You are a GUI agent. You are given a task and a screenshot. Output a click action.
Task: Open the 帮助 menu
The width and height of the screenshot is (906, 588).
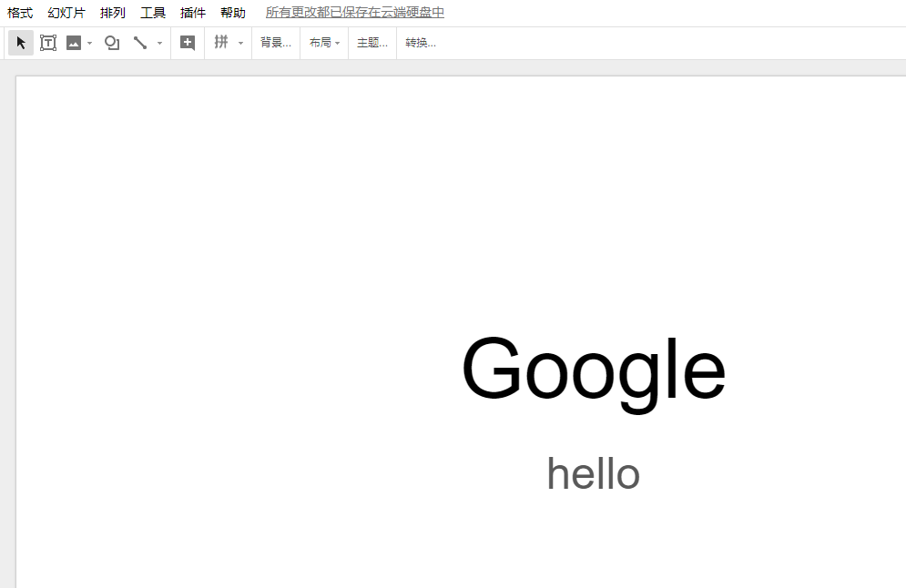coord(233,12)
